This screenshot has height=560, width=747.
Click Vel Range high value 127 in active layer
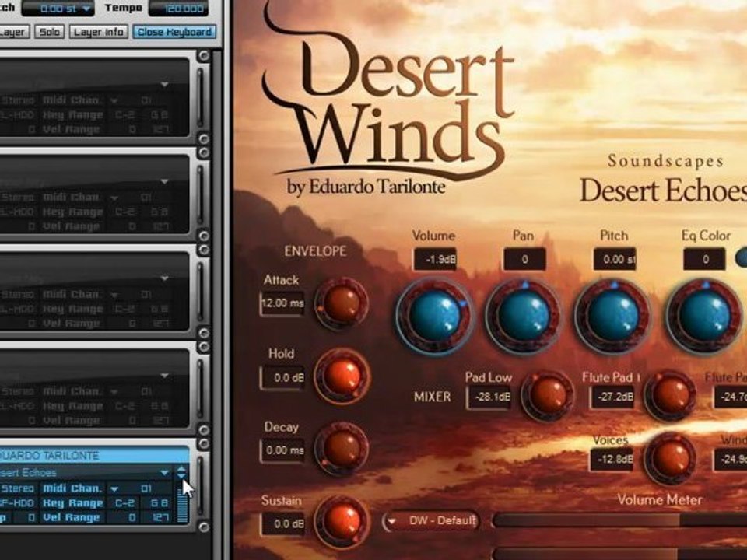(160, 518)
